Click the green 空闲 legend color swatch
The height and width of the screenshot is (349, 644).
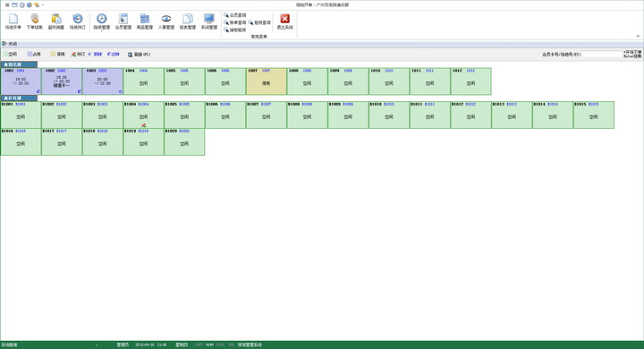pyautogui.click(x=5, y=54)
